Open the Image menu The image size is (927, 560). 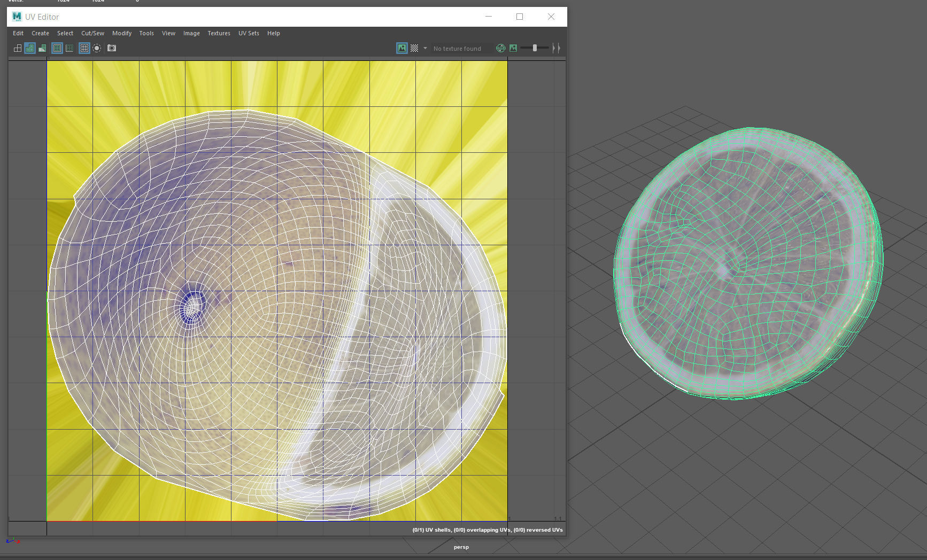(x=191, y=33)
